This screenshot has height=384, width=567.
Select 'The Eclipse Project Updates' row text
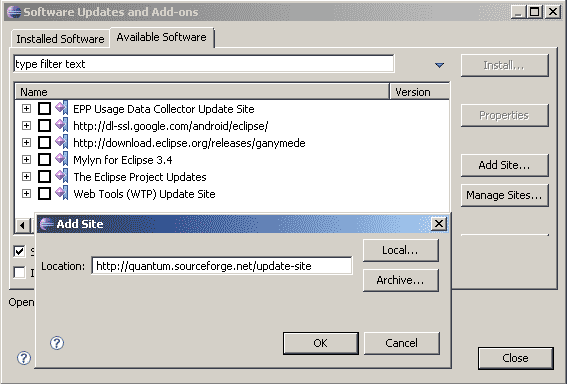140,177
